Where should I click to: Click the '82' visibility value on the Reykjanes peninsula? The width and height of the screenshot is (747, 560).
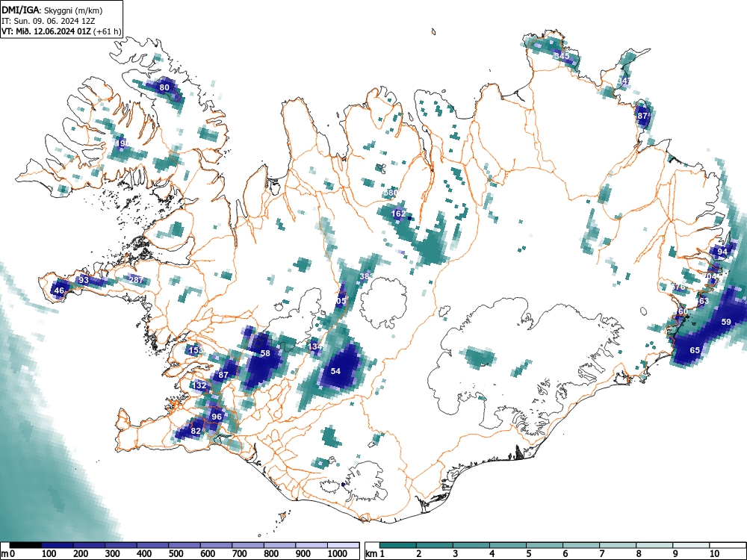click(x=196, y=431)
